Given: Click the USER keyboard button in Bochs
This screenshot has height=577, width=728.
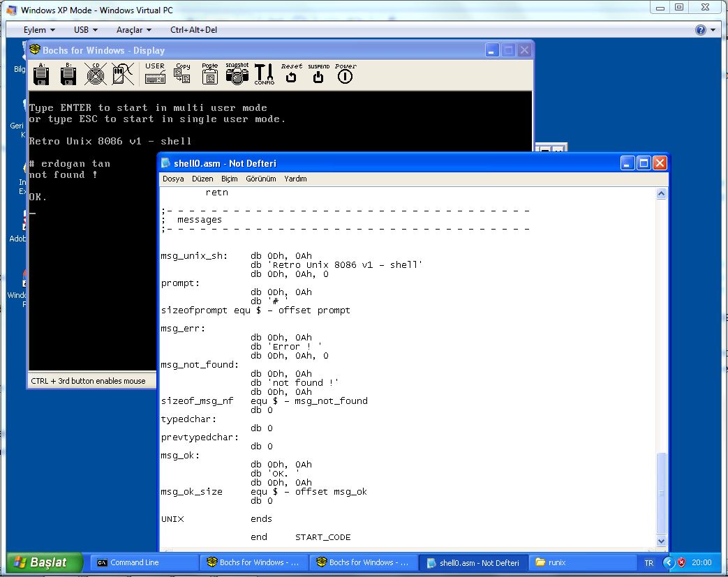Looking at the screenshot, I should pyautogui.click(x=155, y=73).
